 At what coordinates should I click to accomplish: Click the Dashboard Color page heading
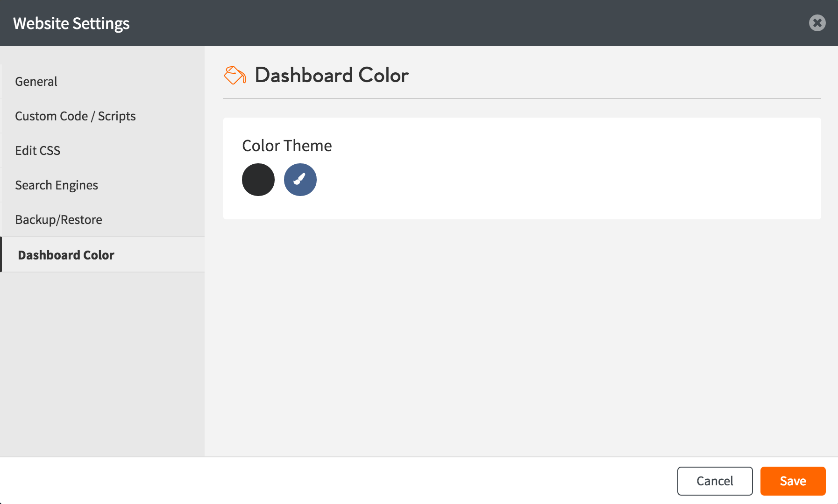pyautogui.click(x=332, y=75)
